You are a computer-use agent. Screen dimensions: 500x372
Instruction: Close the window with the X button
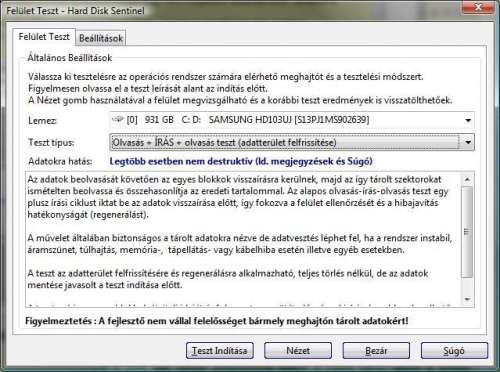(x=479, y=7)
